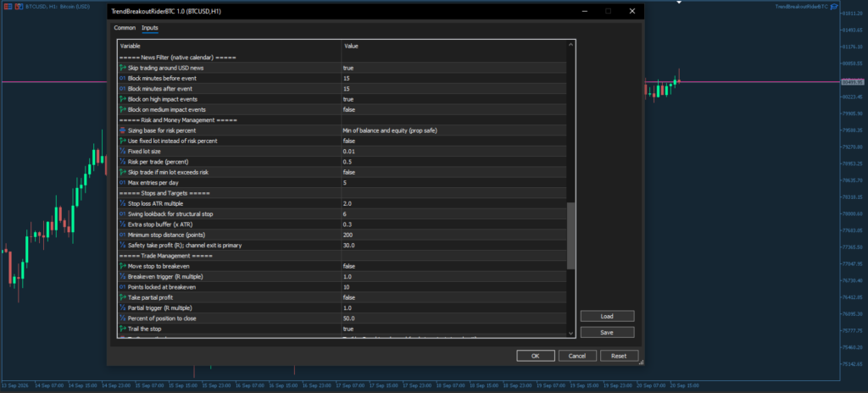The image size is (868, 393).
Task: Click the fraction icon beside Safety take profit (R)
Action: coord(123,246)
